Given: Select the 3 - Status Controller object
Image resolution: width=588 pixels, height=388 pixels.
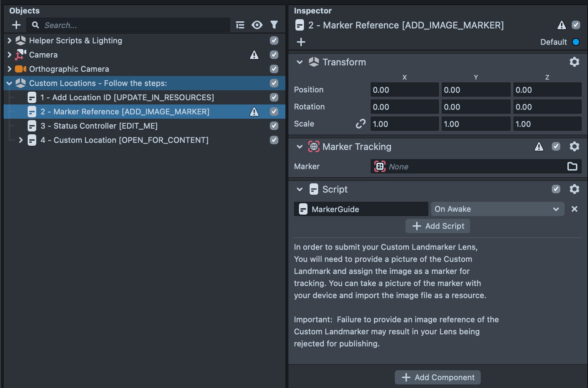Looking at the screenshot, I should click(x=99, y=126).
